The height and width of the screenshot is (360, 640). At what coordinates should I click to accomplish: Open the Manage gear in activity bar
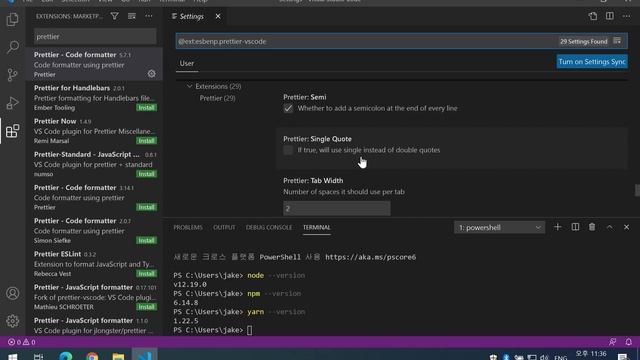12,321
